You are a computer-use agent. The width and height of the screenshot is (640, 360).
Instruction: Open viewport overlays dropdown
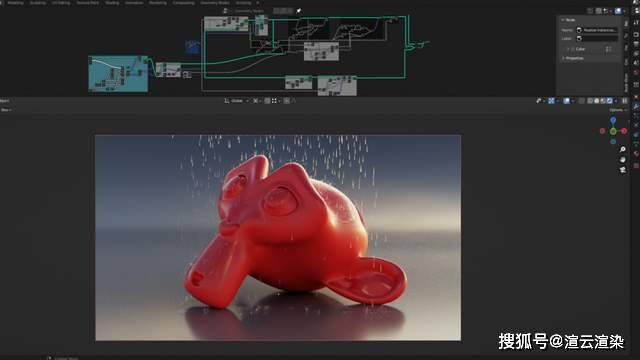(573, 101)
